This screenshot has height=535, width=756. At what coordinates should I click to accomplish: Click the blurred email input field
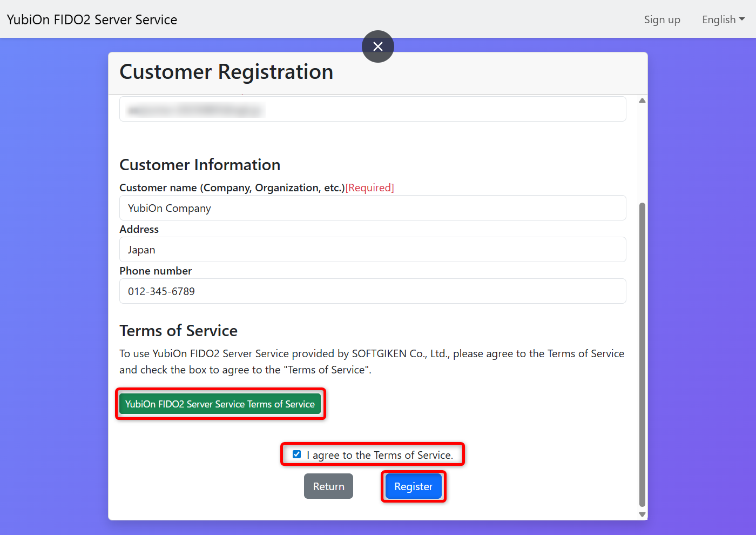point(373,109)
